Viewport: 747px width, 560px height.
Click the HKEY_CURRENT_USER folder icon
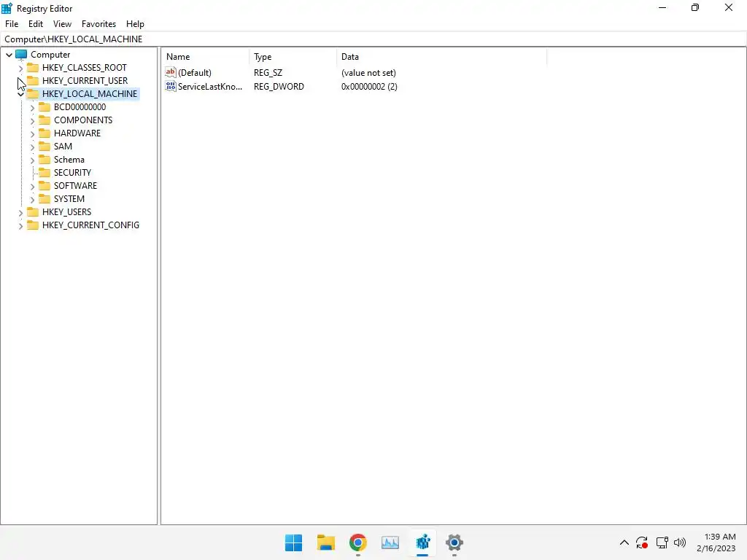point(33,80)
